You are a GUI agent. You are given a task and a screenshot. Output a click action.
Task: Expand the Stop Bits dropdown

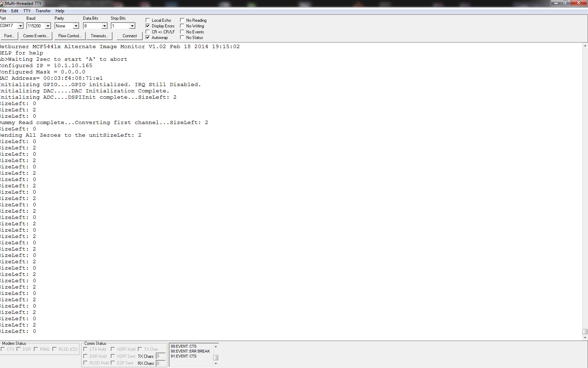(x=133, y=26)
